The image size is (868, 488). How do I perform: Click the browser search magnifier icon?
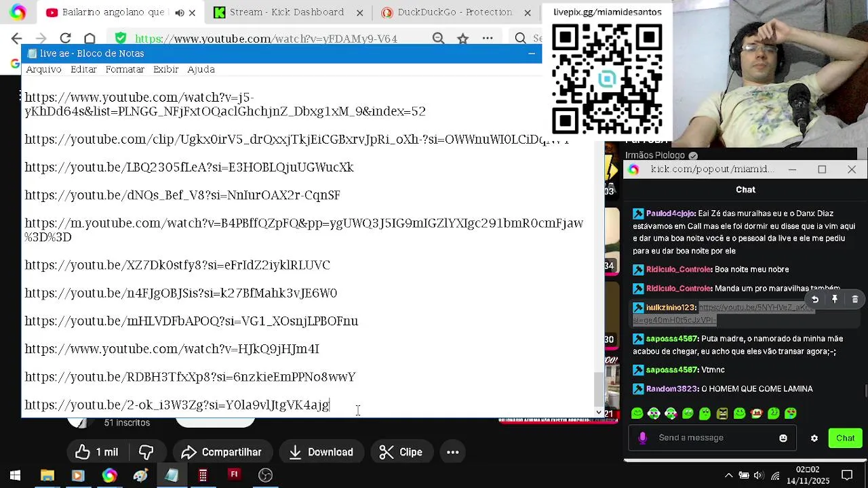pyautogui.click(x=520, y=39)
